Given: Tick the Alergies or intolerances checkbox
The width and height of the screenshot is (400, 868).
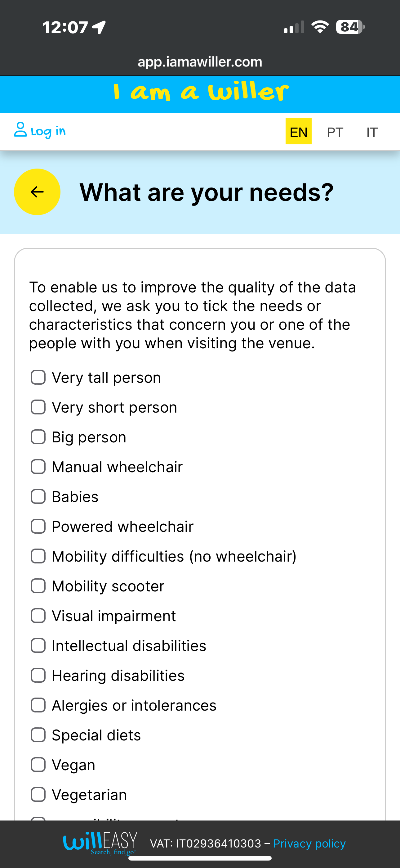Looking at the screenshot, I should pos(38,705).
